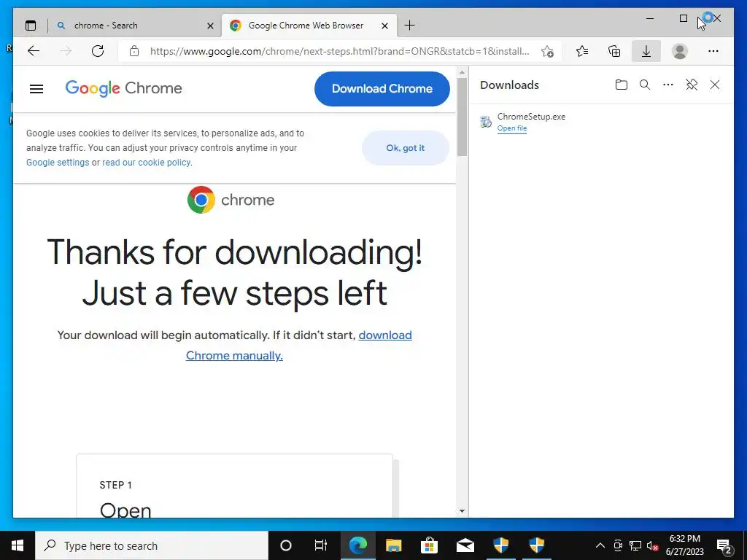Open Collections in the toolbar
Viewport: 747px width, 560px height.
[614, 51]
